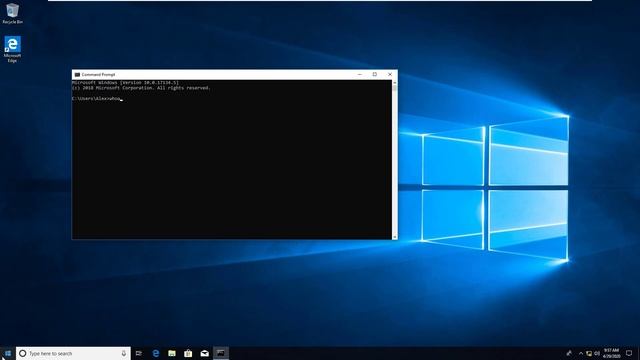The width and height of the screenshot is (640, 360).
Task: Open the volume control tray icon
Action: (x=597, y=353)
